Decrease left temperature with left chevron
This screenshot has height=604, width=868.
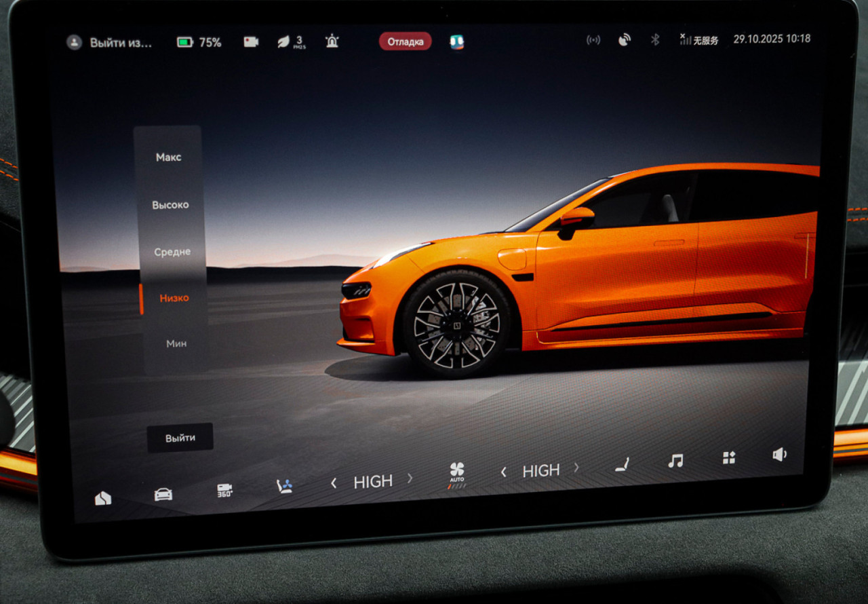pos(334,483)
